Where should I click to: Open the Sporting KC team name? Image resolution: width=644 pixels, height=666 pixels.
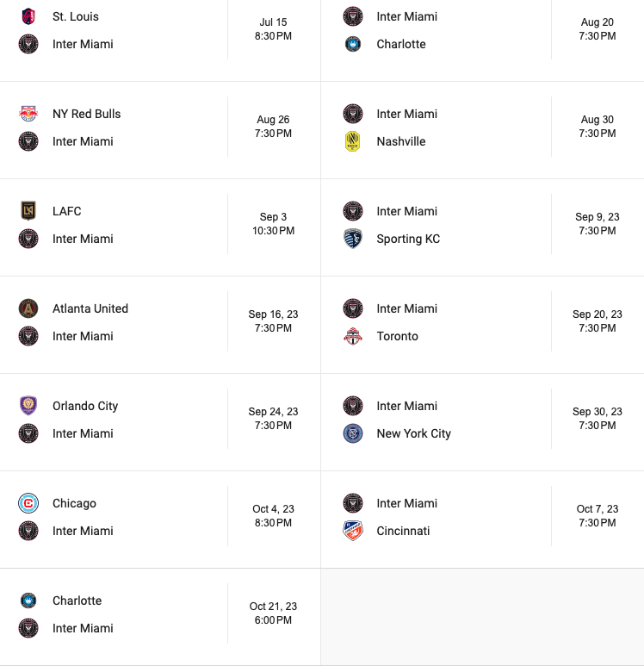[408, 239]
